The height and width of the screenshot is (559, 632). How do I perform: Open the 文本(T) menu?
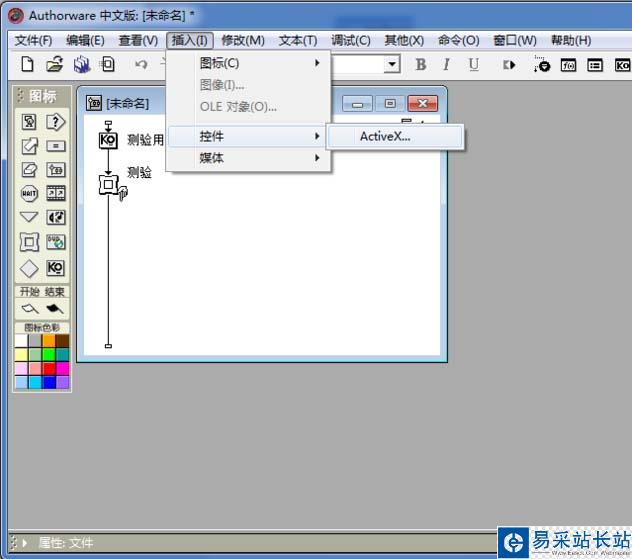[x=298, y=41]
